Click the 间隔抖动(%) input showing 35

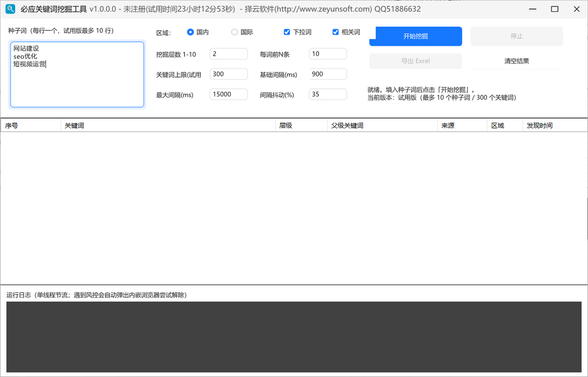point(328,94)
